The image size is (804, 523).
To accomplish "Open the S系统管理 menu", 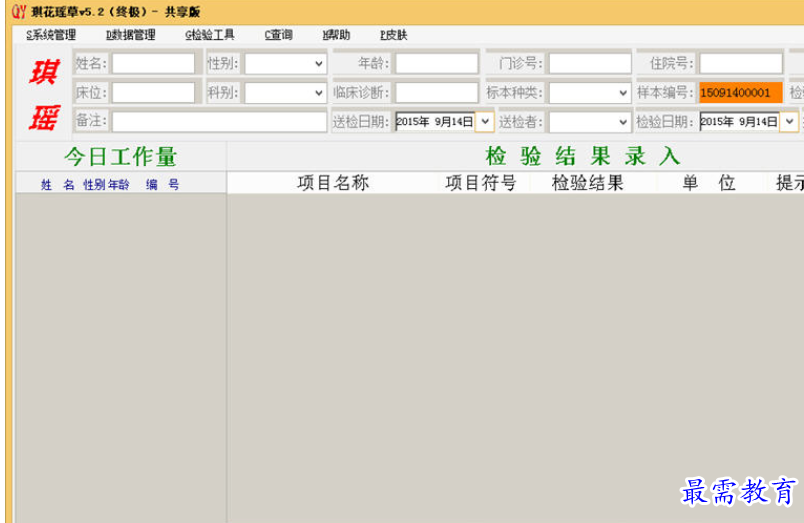I will pyautogui.click(x=51, y=35).
